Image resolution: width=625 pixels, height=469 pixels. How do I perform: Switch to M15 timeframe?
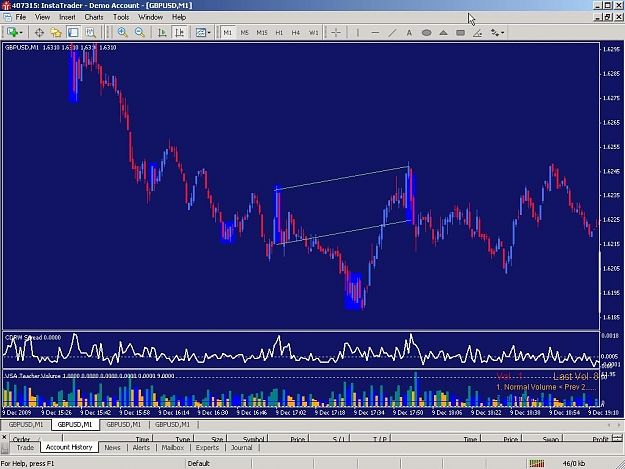[262, 33]
